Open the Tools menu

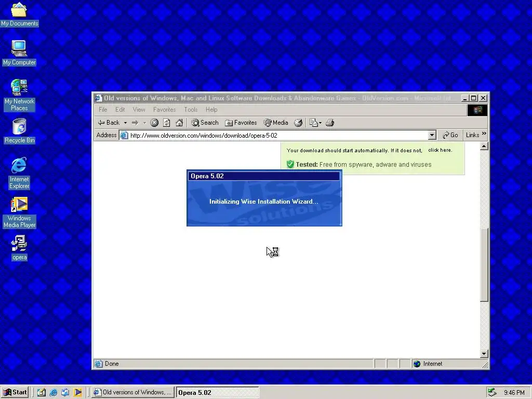191,110
